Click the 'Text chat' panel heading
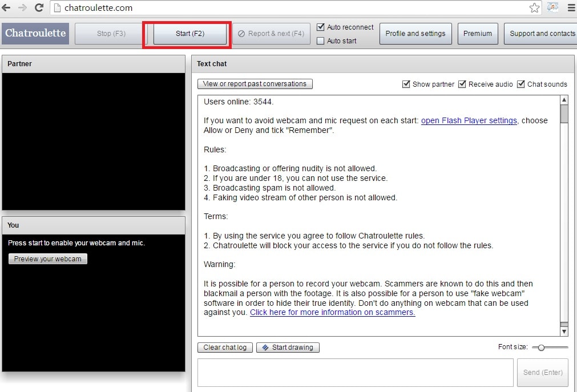The height and width of the screenshot is (392, 577). point(212,64)
